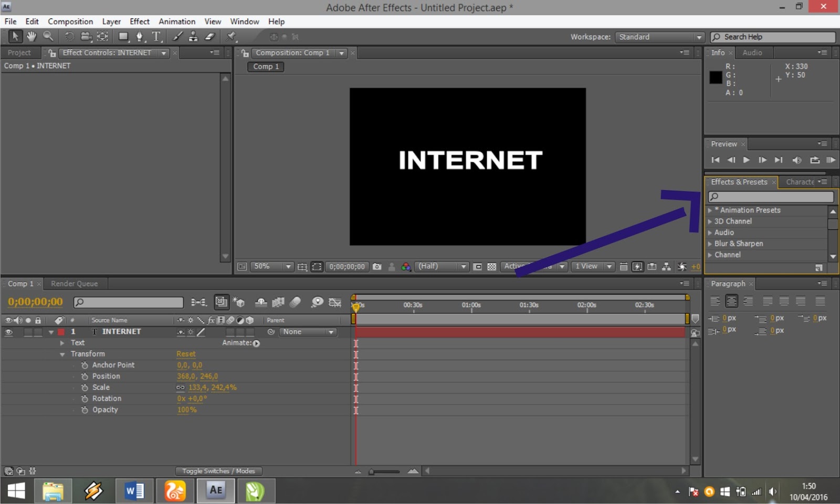
Task: Click in the Effects & Presets search field
Action: tap(770, 196)
